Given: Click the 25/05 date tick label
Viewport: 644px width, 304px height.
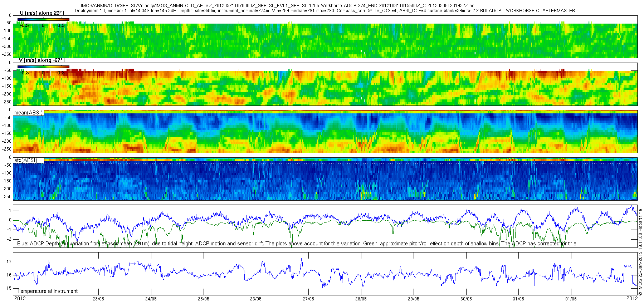Looking at the screenshot, I should point(203,299).
